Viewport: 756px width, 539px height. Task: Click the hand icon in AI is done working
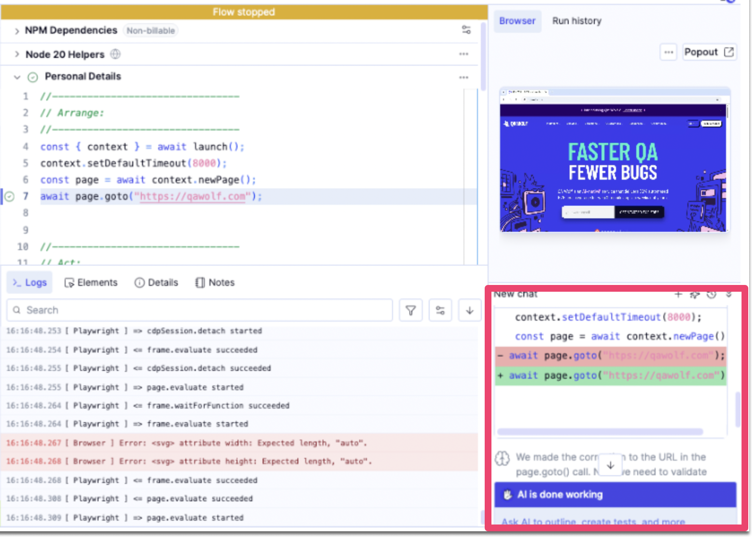[507, 495]
